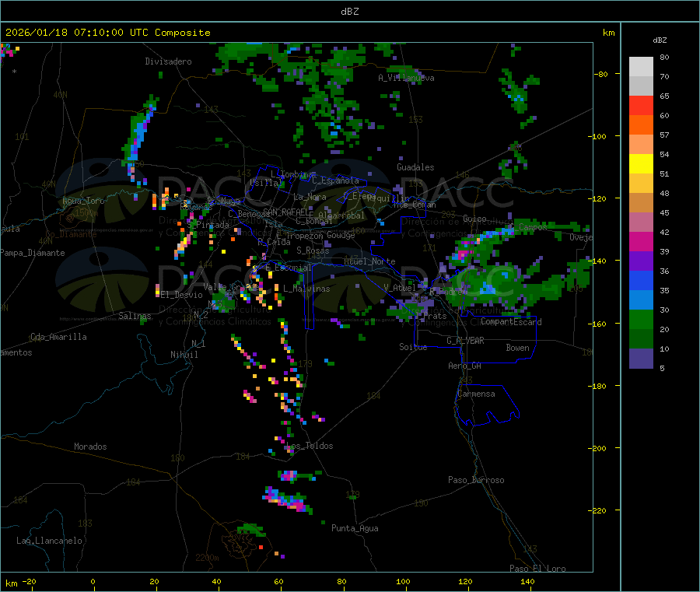Click the 140 km tick on bottom axis
The height and width of the screenshot is (592, 700).
pos(527,581)
